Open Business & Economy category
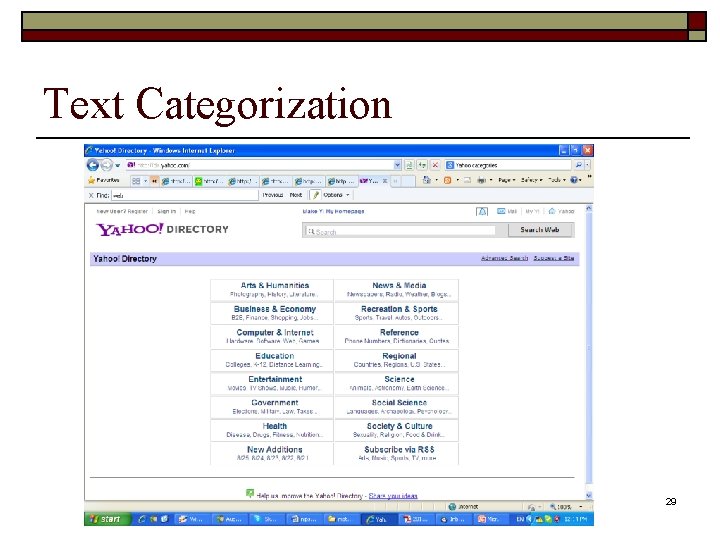Screen dimensions: 720x540 pyautogui.click(x=275, y=309)
